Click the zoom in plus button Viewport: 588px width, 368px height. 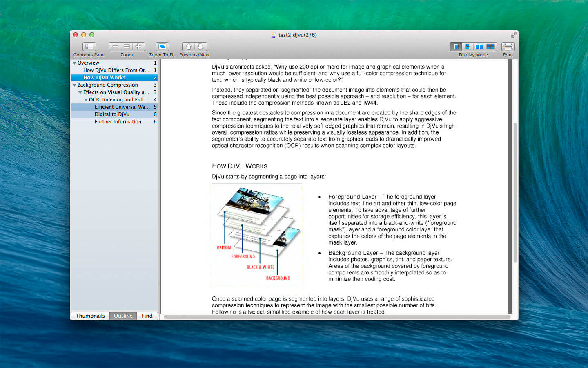tap(138, 47)
